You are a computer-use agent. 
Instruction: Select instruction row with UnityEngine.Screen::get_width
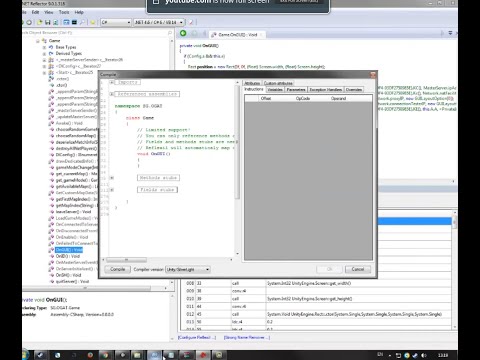[317, 283]
